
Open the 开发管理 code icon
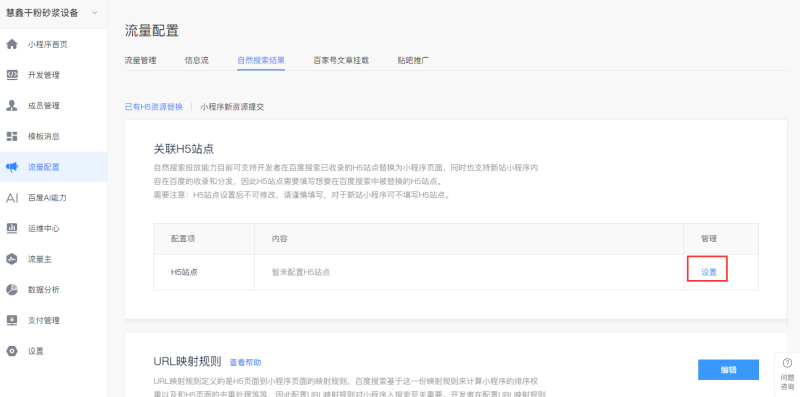[12, 75]
